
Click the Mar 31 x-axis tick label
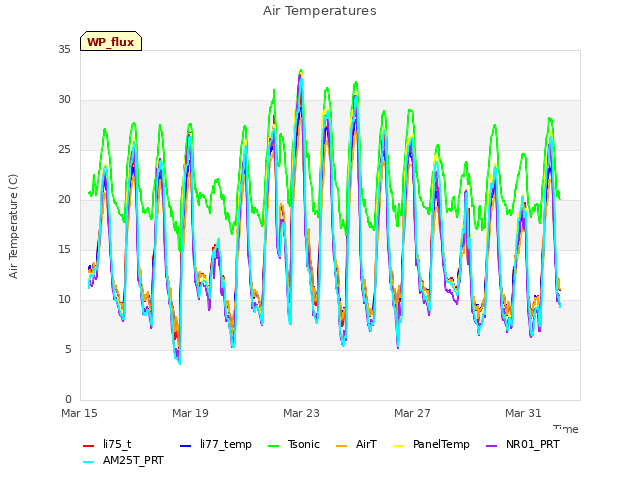coord(523,413)
